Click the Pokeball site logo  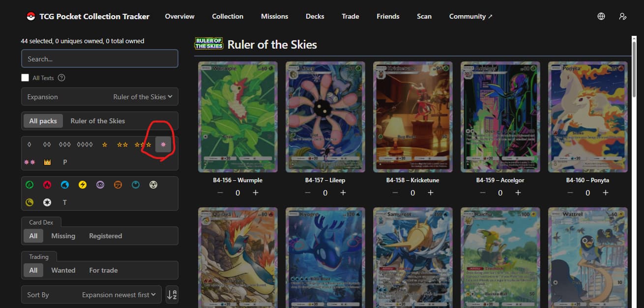[31, 16]
